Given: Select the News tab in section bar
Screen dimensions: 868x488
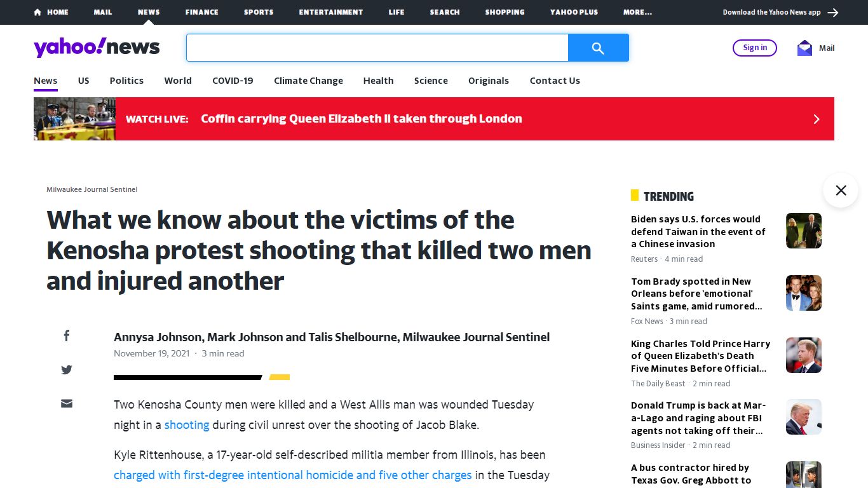Looking at the screenshot, I should pos(46,81).
